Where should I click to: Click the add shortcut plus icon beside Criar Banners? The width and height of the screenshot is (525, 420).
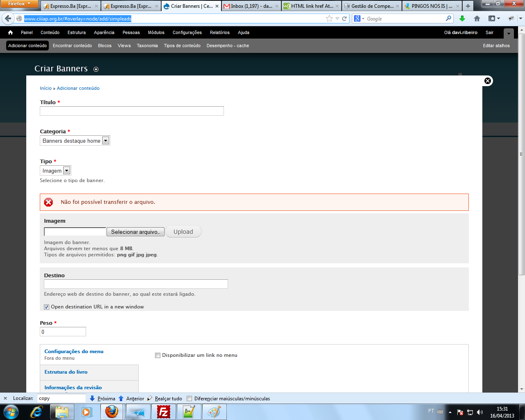(x=96, y=69)
